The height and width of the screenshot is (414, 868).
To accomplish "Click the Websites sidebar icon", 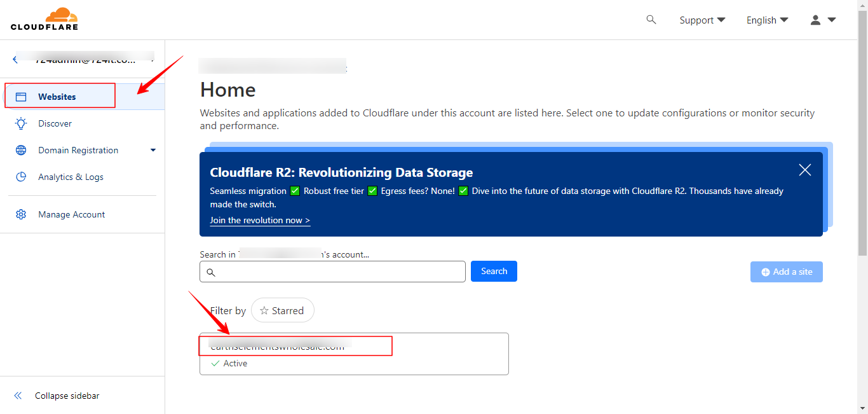I will point(21,95).
